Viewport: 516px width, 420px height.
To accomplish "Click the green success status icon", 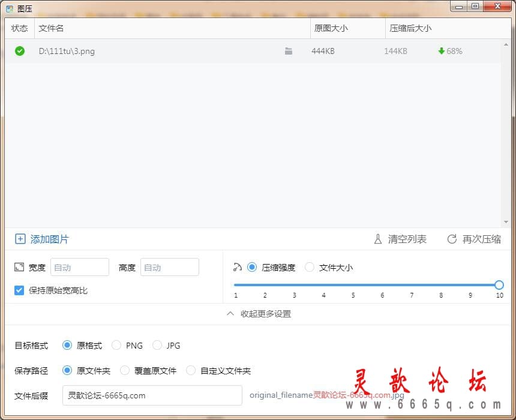I will pyautogui.click(x=20, y=51).
